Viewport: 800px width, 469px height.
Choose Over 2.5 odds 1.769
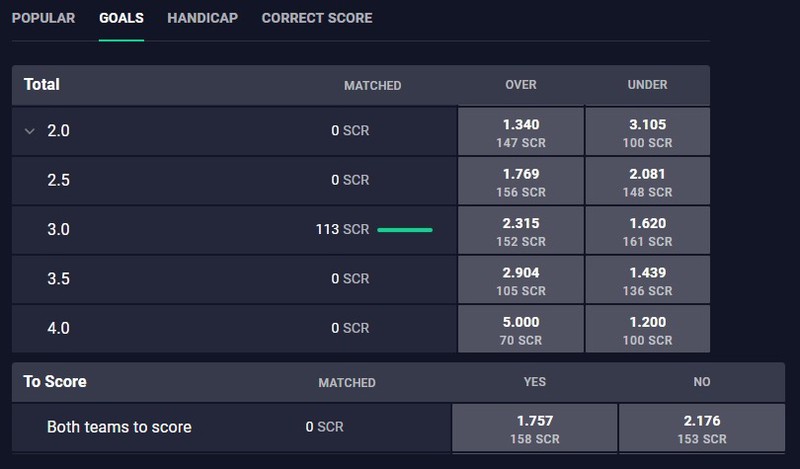[520, 181]
